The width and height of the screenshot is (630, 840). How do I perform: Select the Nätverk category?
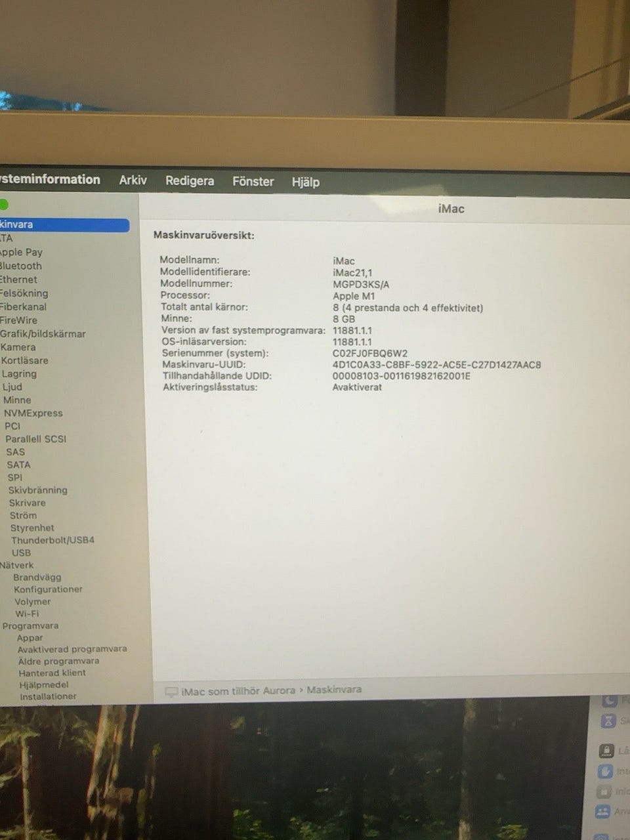coord(17,565)
